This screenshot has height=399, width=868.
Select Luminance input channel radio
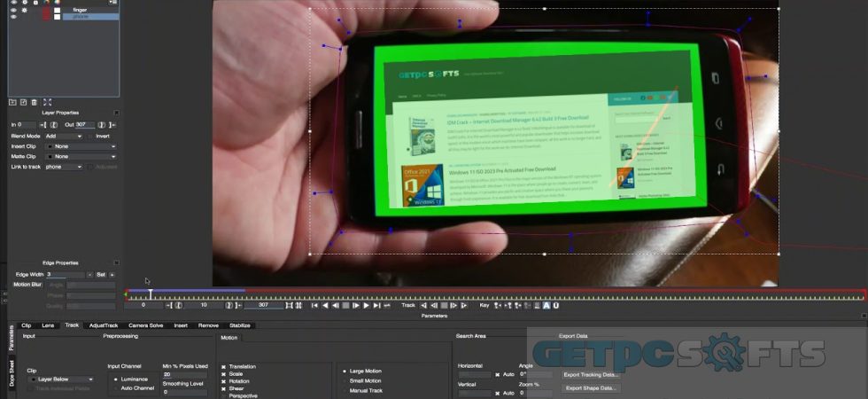pyautogui.click(x=116, y=379)
